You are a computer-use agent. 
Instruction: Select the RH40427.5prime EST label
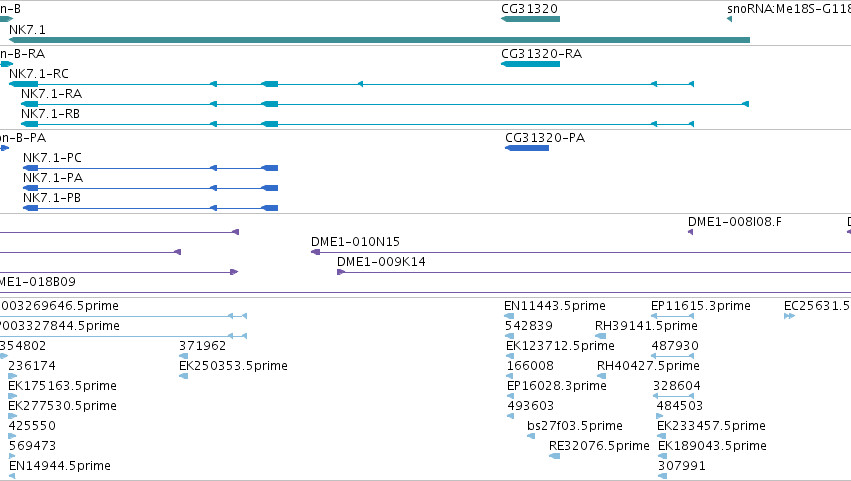click(648, 366)
